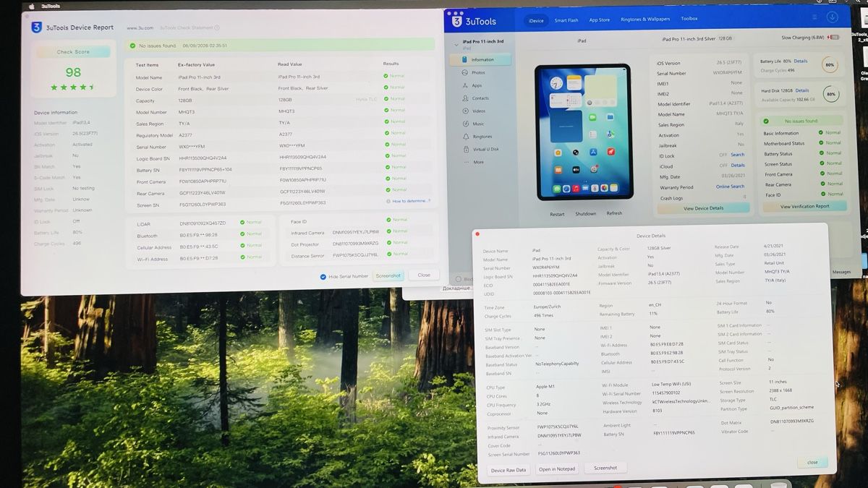Click Screenshot button in Device Details

[605, 468]
